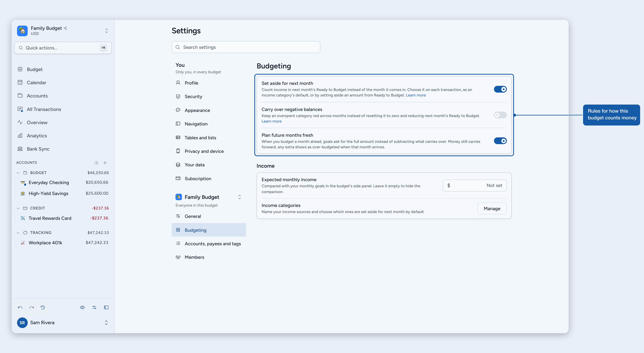The height and width of the screenshot is (353, 644).
Task: Open Accounts, payees and tags settings
Action: point(209,243)
